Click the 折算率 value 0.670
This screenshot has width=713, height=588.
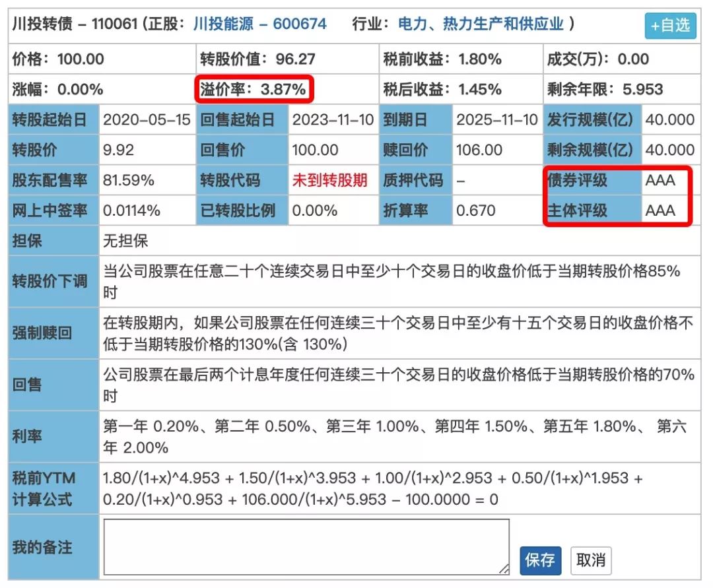[475, 211]
